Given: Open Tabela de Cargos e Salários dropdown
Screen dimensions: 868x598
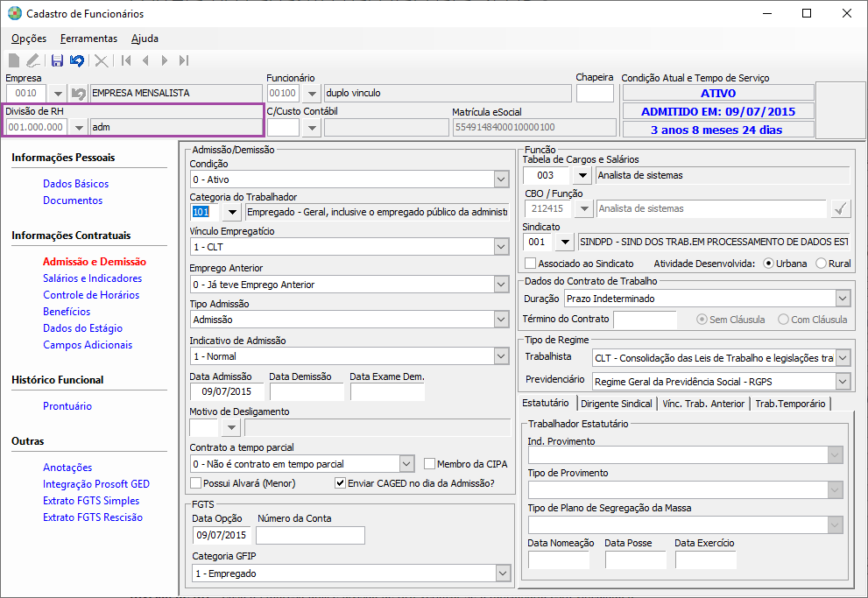Looking at the screenshot, I should pos(582,175).
